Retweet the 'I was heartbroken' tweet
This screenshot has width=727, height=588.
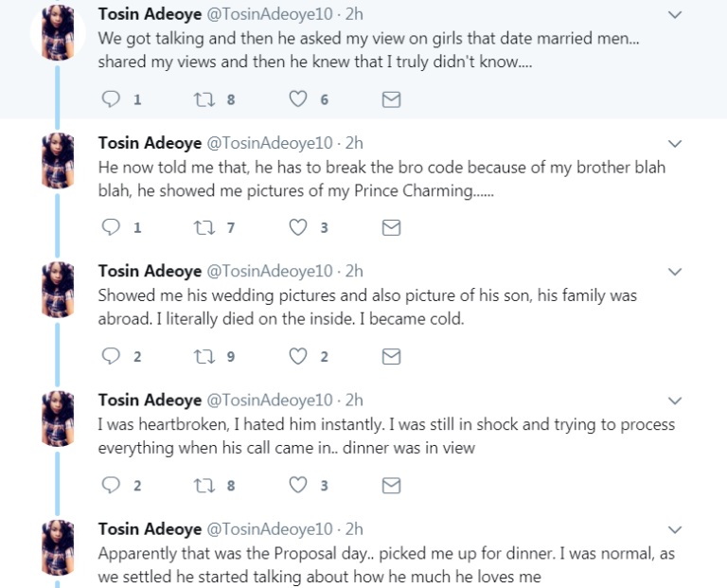(x=203, y=485)
